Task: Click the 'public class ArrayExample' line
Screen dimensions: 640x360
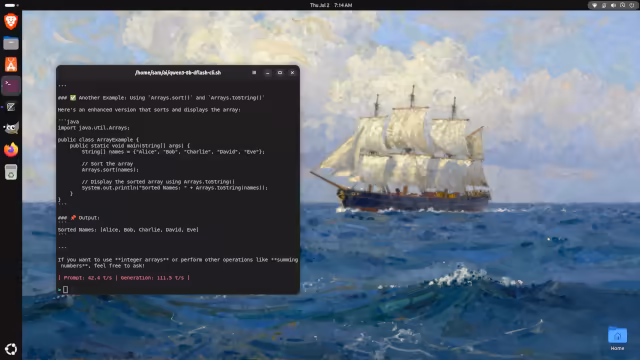Action: pos(98,140)
